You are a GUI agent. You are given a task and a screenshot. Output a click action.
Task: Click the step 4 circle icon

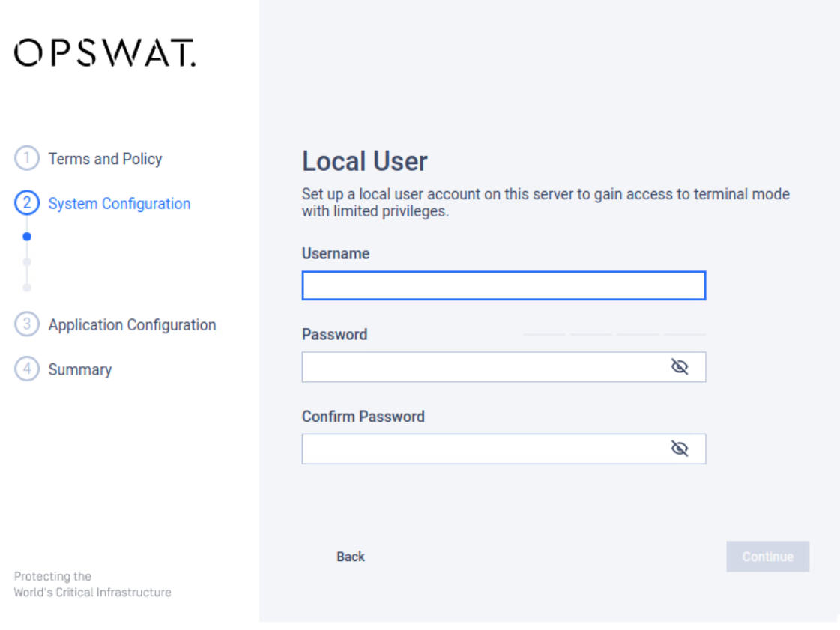tap(27, 369)
